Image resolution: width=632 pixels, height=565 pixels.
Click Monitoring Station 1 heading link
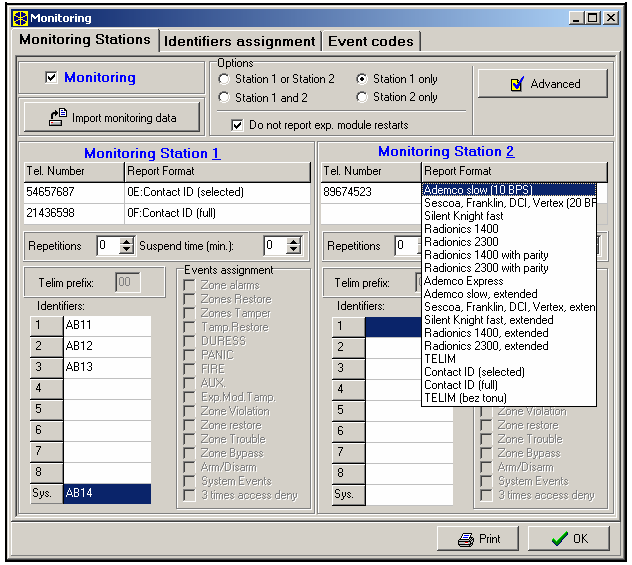coord(152,154)
